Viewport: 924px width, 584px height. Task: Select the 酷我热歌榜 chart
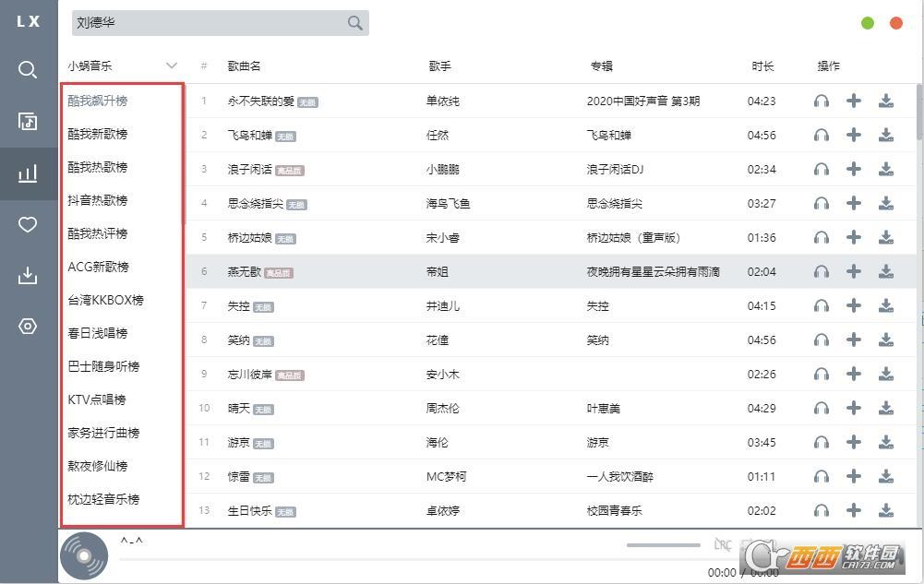tap(98, 167)
